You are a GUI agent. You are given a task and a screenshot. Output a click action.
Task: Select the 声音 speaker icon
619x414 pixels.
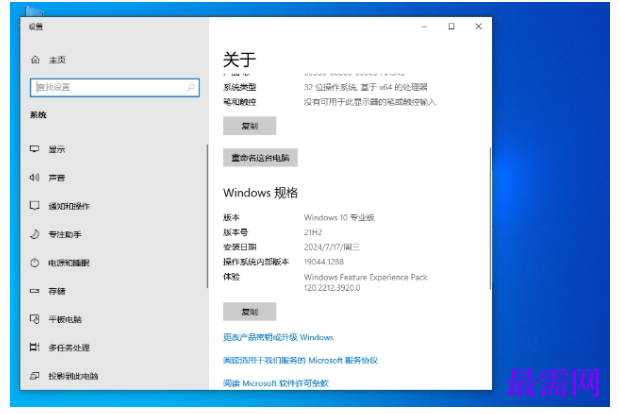click(x=35, y=178)
